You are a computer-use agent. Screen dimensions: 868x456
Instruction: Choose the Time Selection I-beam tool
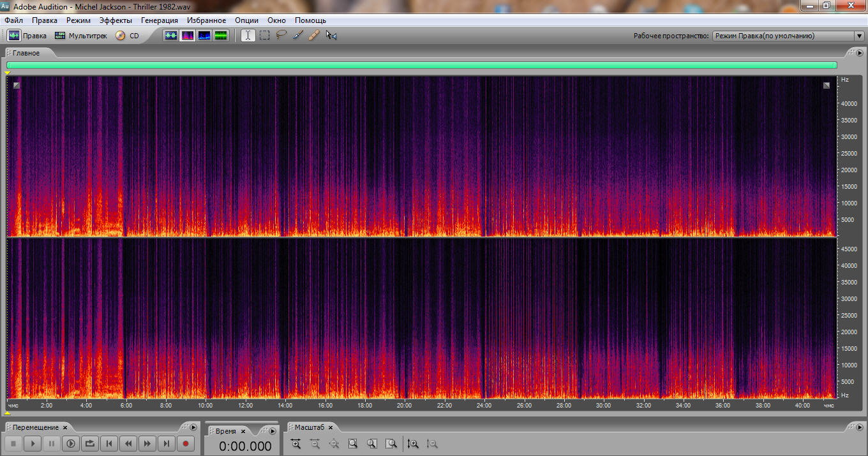point(248,36)
